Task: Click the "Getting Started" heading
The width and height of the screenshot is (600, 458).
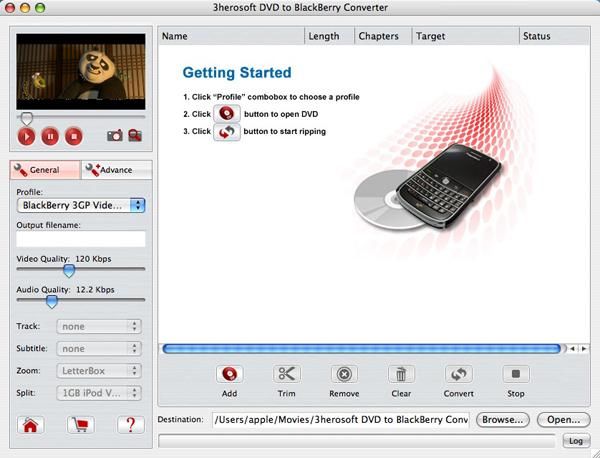Action: click(237, 73)
